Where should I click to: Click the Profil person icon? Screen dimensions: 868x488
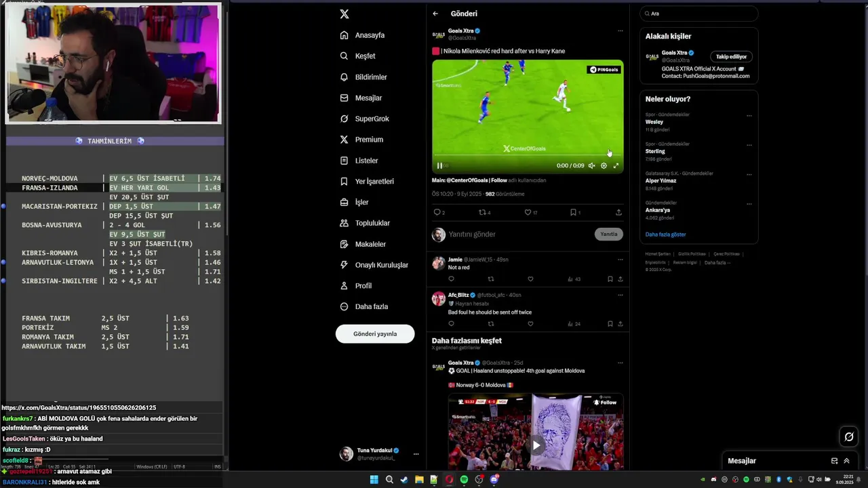click(x=344, y=286)
